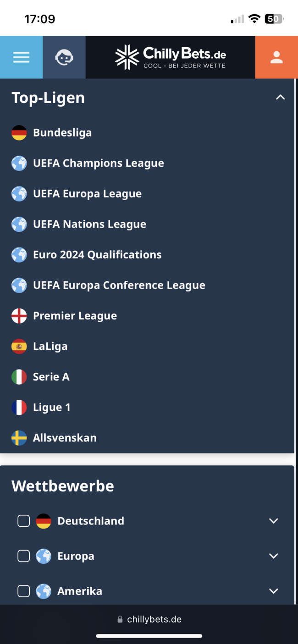Image resolution: width=298 pixels, height=644 pixels.
Task: Tap the England flag beside Premier League
Action: click(x=19, y=316)
